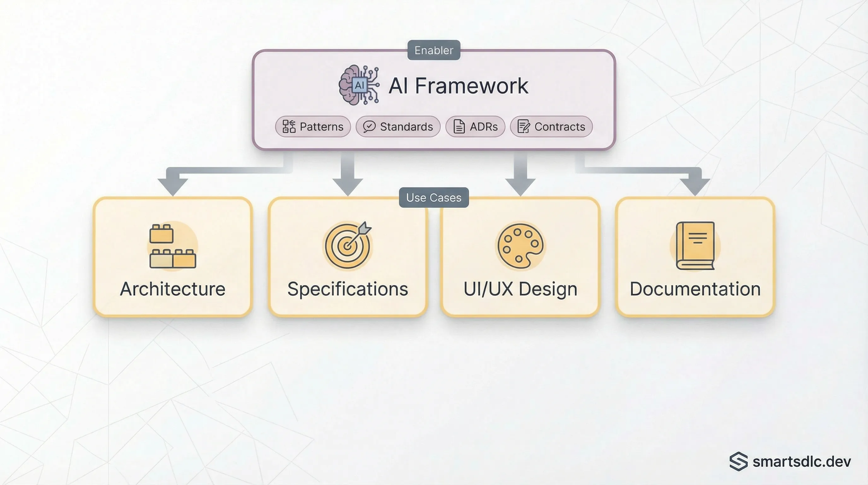The width and height of the screenshot is (868, 485).
Task: Toggle the Standards pill
Action: [x=398, y=127]
